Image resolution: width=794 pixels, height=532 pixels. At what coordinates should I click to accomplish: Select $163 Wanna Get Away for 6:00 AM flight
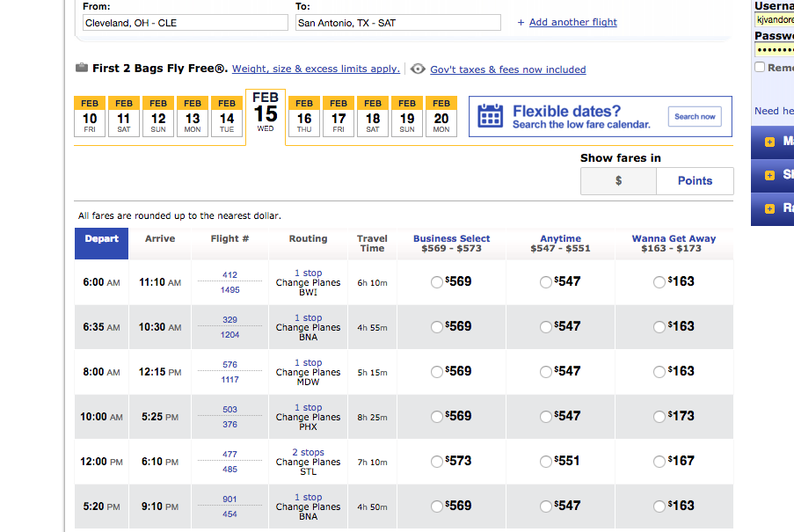pos(659,282)
